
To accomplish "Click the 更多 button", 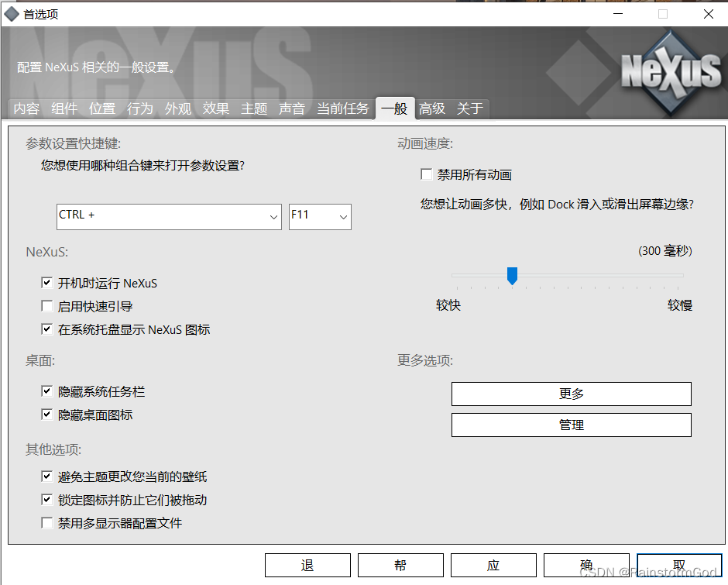I will click(x=572, y=394).
